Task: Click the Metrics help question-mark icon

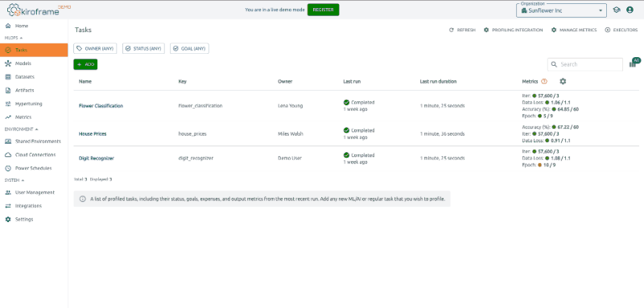Action: pos(544,81)
